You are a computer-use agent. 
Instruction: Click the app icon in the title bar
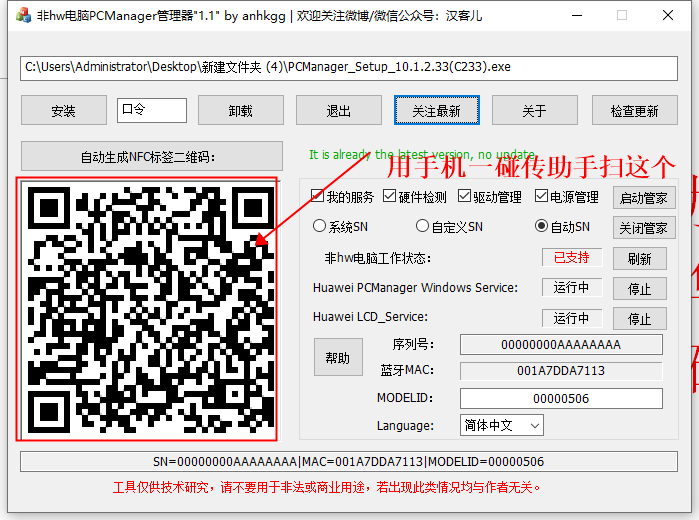(23, 15)
